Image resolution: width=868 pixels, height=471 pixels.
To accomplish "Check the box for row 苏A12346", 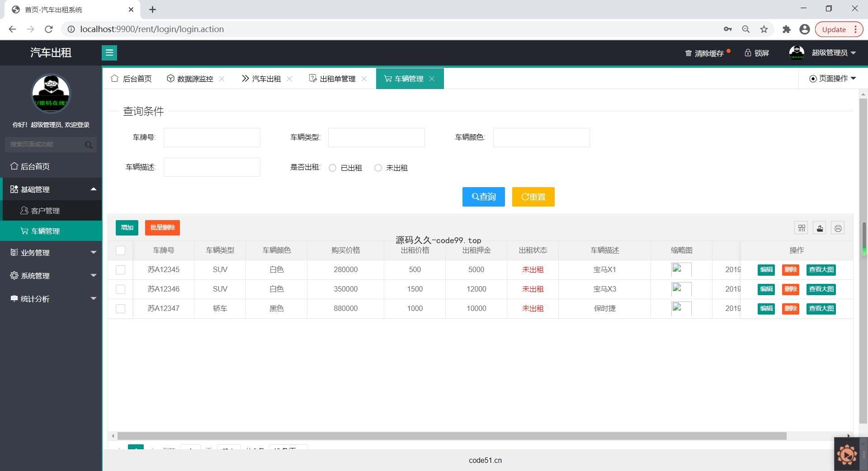I will [x=120, y=289].
